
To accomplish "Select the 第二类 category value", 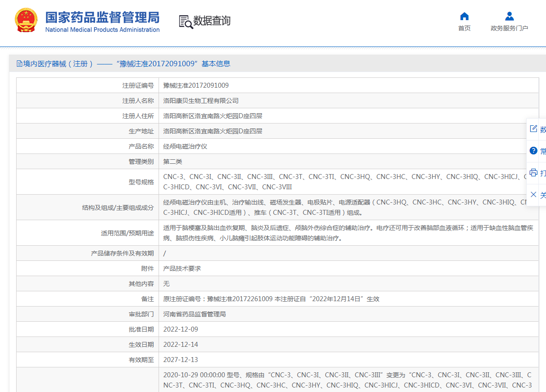I will tap(172, 162).
